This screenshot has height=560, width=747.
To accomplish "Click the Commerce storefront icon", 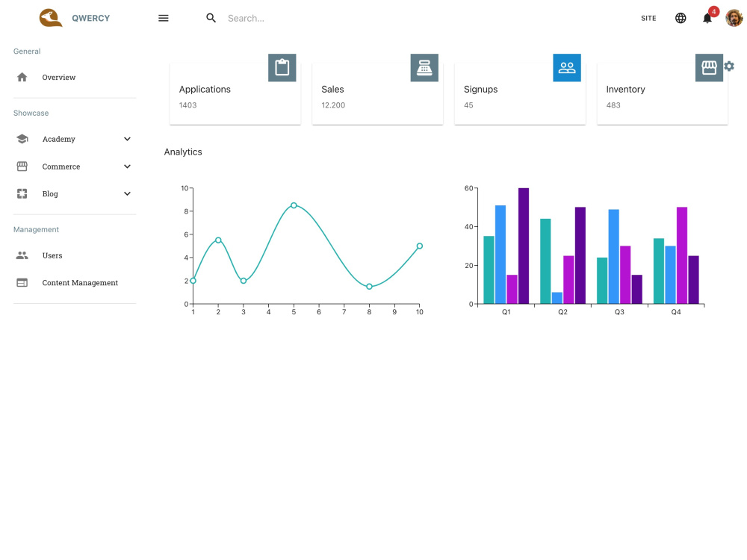I will [22, 166].
